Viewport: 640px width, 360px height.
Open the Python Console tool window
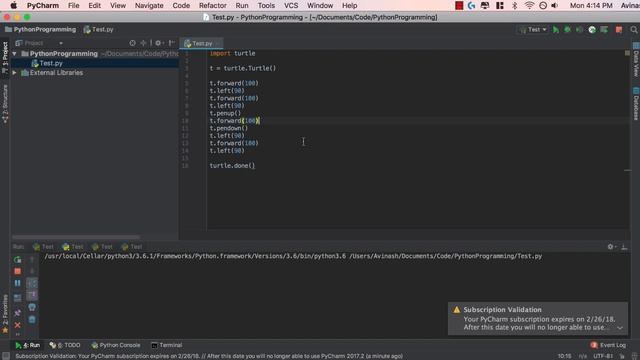[x=116, y=345]
